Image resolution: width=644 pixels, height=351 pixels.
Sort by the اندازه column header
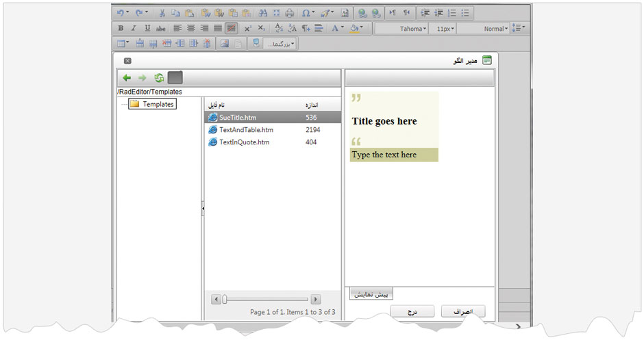tap(312, 105)
